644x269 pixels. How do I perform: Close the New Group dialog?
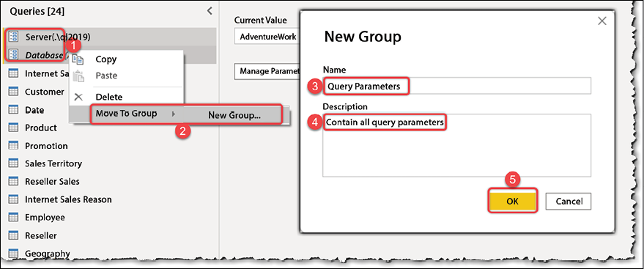(602, 21)
